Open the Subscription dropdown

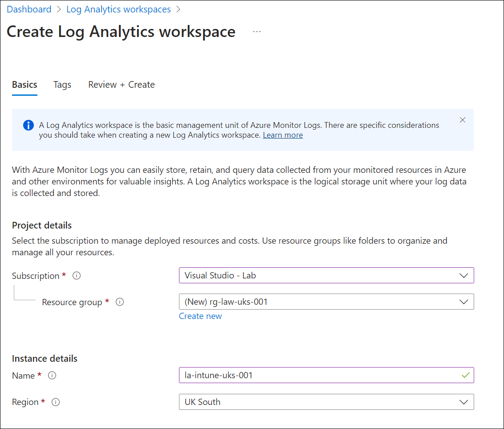tap(326, 275)
